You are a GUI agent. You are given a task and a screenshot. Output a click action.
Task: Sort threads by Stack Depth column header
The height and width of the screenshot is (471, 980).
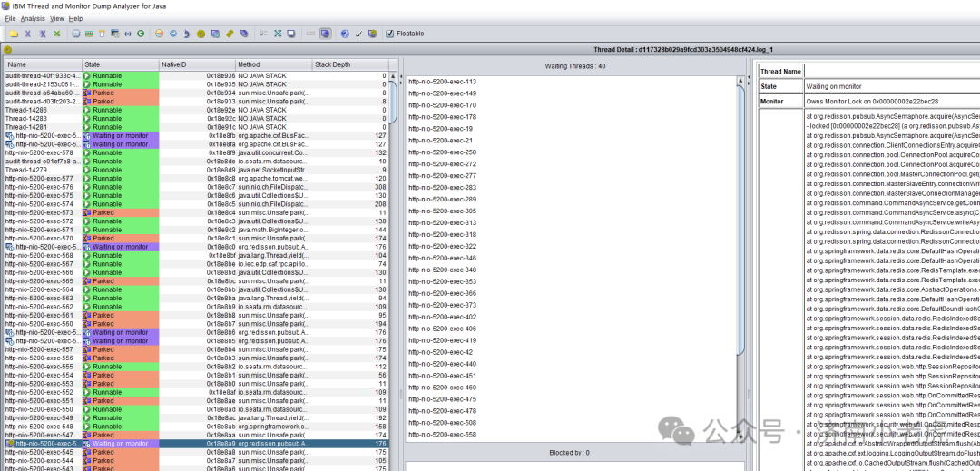(x=350, y=64)
